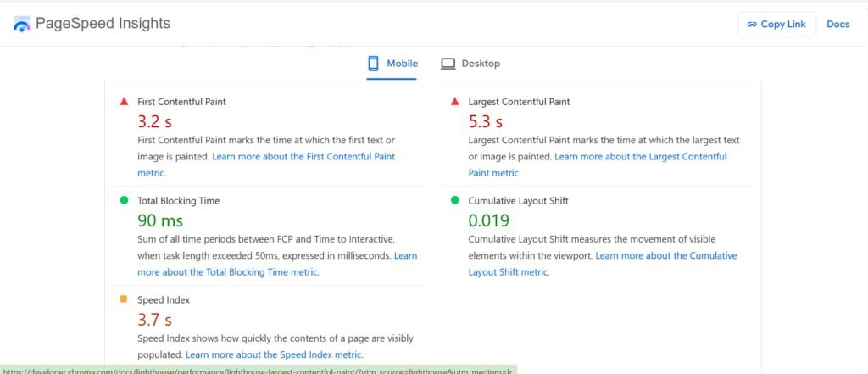868x374 pixels.
Task: Open the Docs link
Action: pyautogui.click(x=837, y=25)
